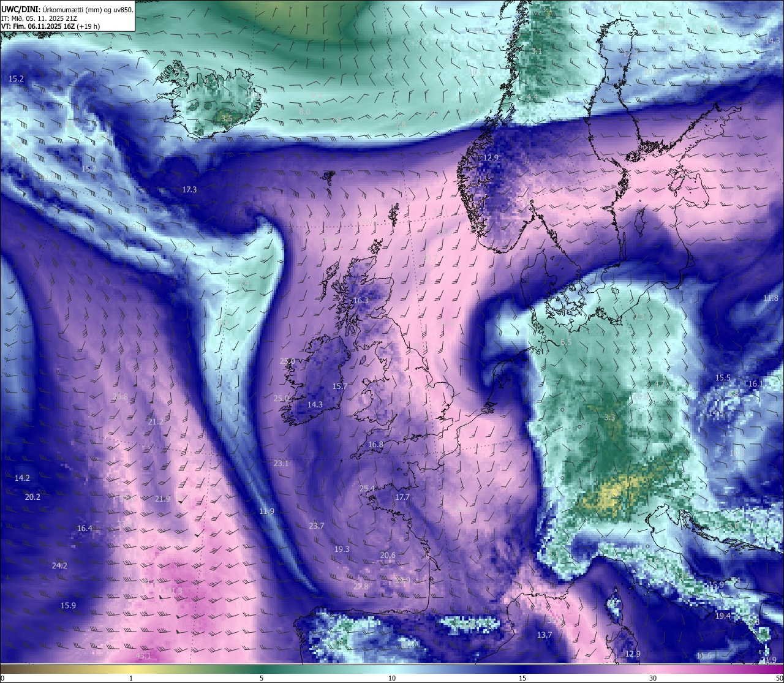Click the 'VT: Fim. 06.11.2025 16Z (+19 h)' line
The height and width of the screenshot is (683, 784).
coord(51,26)
